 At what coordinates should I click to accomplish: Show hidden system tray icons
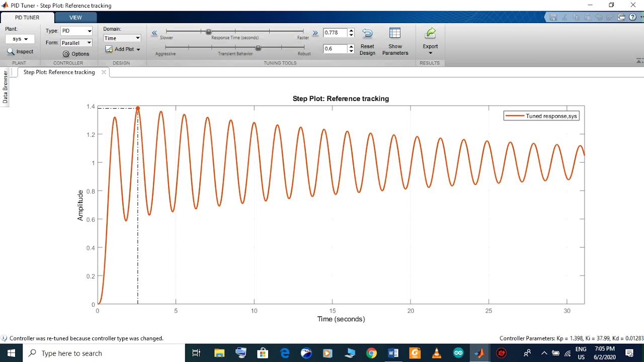pos(544,353)
